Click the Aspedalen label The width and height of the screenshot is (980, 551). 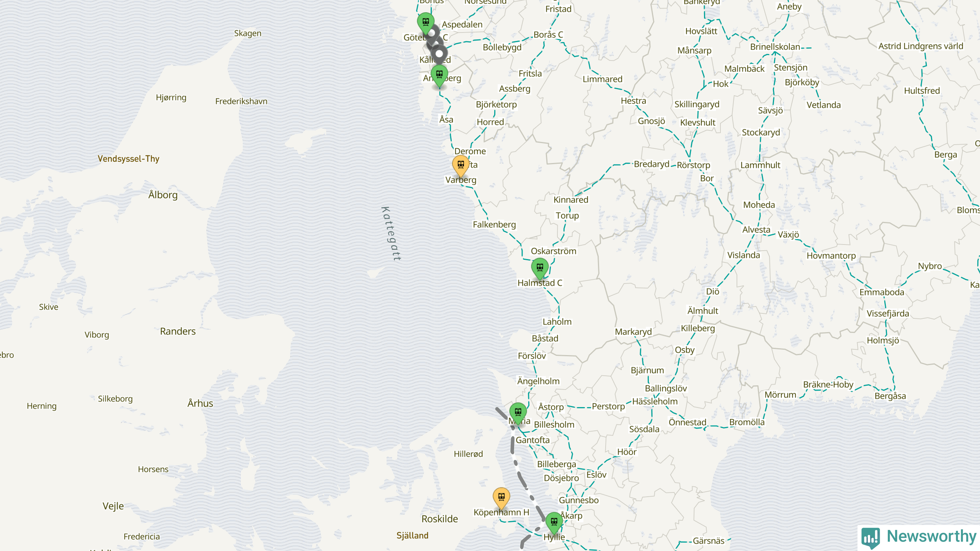[x=462, y=25]
